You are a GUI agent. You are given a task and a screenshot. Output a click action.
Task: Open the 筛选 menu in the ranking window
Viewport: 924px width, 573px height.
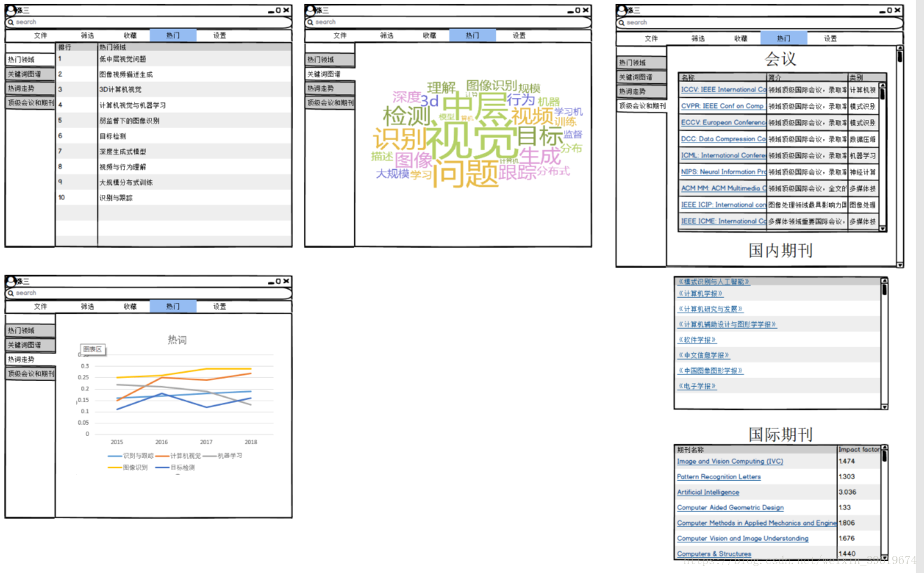tap(87, 35)
